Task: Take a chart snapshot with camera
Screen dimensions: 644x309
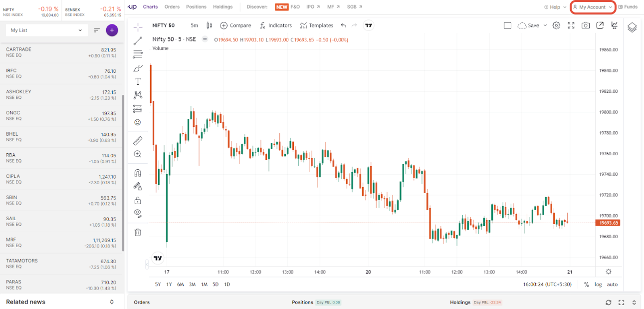Action: tap(586, 25)
